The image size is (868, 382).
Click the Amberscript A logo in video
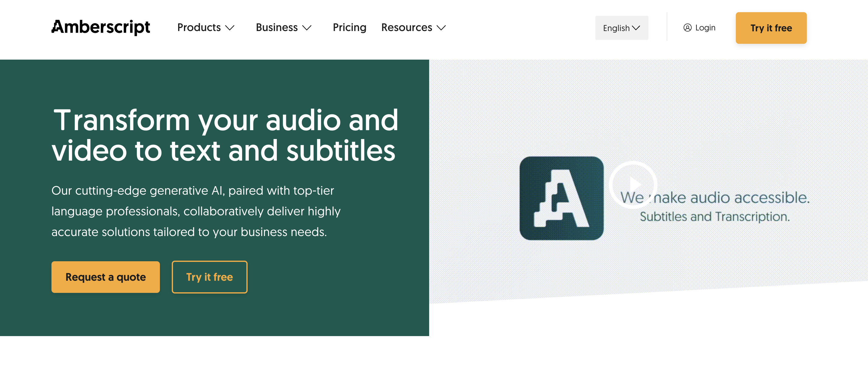click(x=561, y=198)
